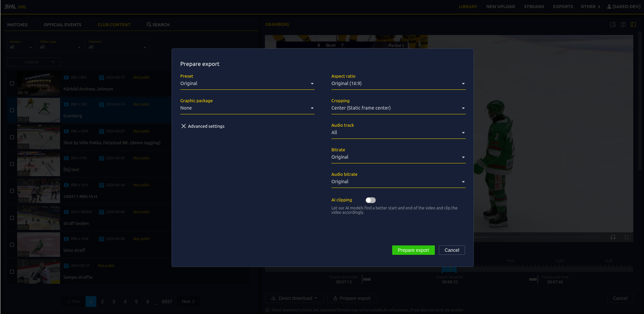Image resolution: width=644 pixels, height=314 pixels.
Task: Click the export start time marker on timeline
Action: pyautogui.click(x=367, y=279)
